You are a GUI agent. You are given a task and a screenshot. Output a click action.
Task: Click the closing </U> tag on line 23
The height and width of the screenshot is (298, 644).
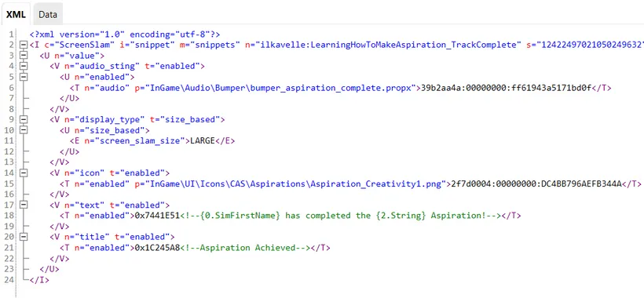click(x=49, y=269)
